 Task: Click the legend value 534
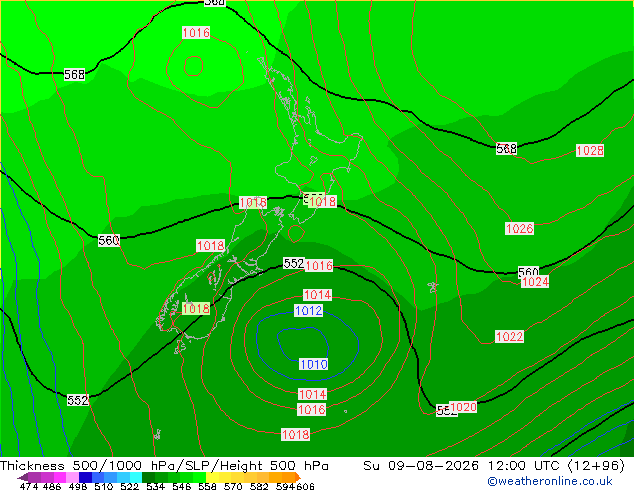155,486
